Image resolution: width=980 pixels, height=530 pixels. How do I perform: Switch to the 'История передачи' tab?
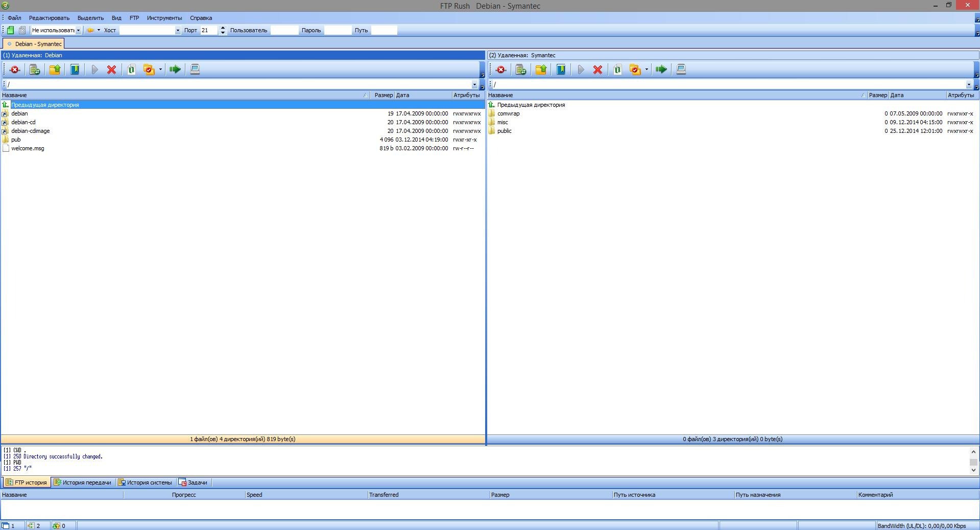pyautogui.click(x=83, y=482)
